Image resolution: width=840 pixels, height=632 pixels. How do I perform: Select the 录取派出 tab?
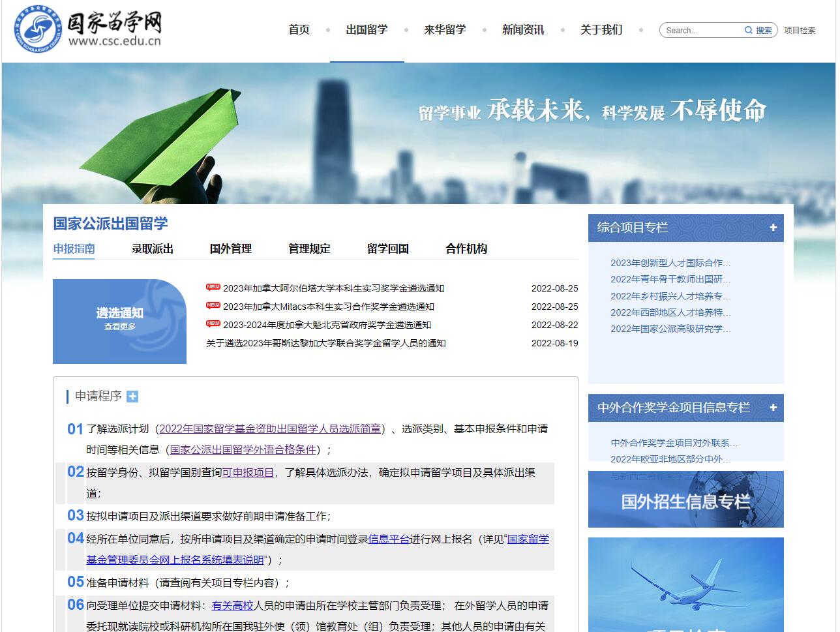tap(153, 248)
